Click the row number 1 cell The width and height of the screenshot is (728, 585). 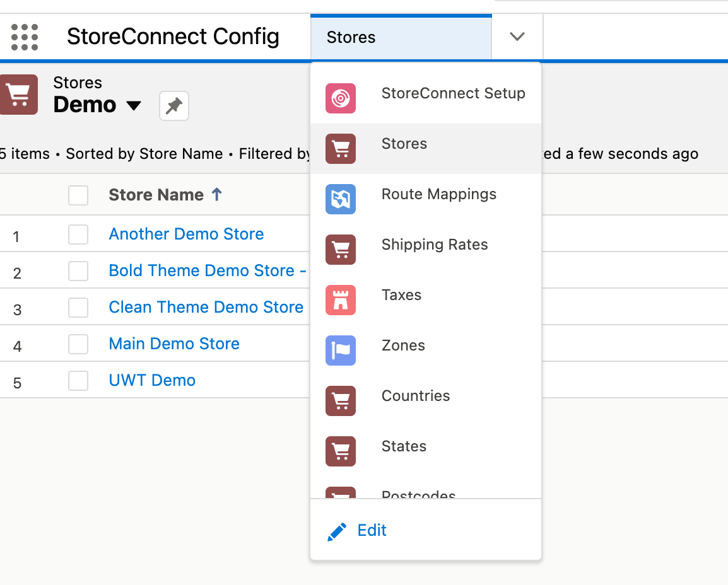[16, 236]
